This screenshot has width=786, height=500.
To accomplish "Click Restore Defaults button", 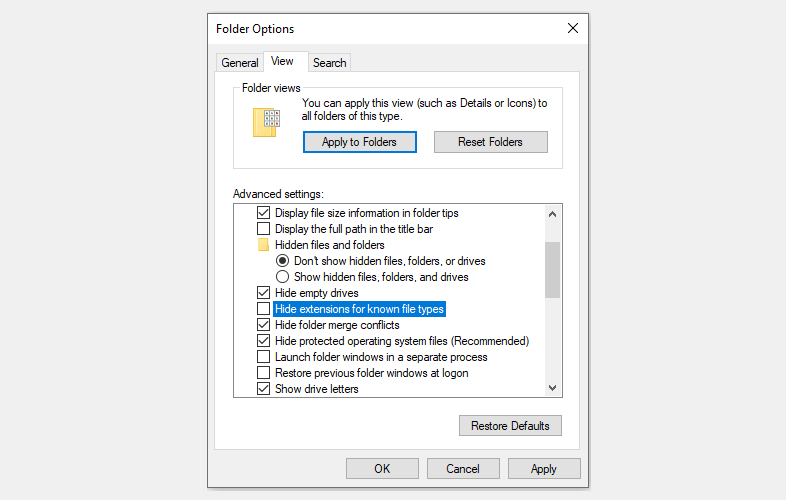I will (x=510, y=426).
